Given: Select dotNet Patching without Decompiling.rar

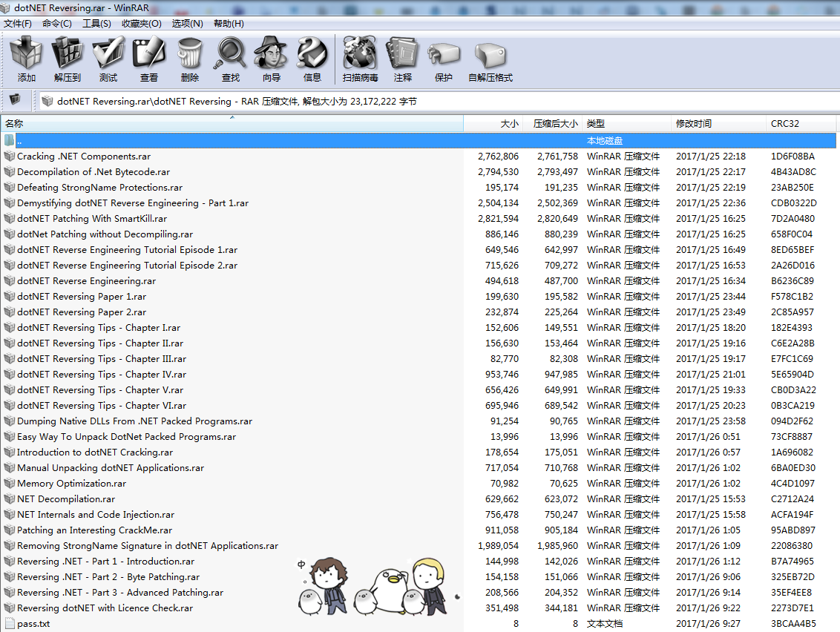Looking at the screenshot, I should pyautogui.click(x=105, y=234).
